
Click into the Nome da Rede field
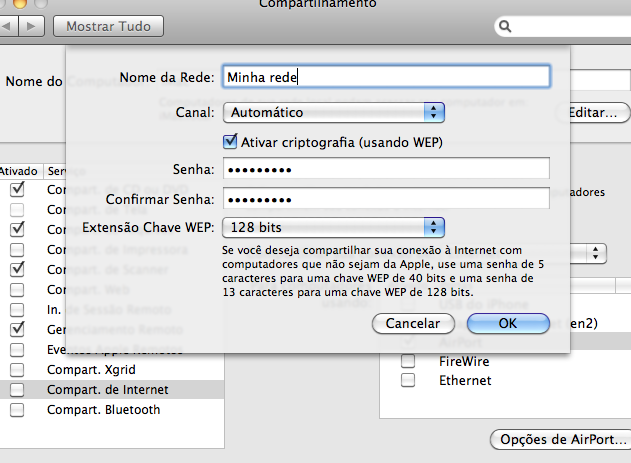pyautogui.click(x=386, y=76)
